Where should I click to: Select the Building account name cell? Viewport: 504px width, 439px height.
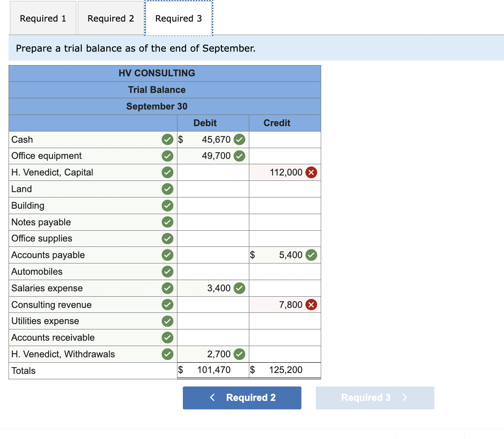click(93, 206)
